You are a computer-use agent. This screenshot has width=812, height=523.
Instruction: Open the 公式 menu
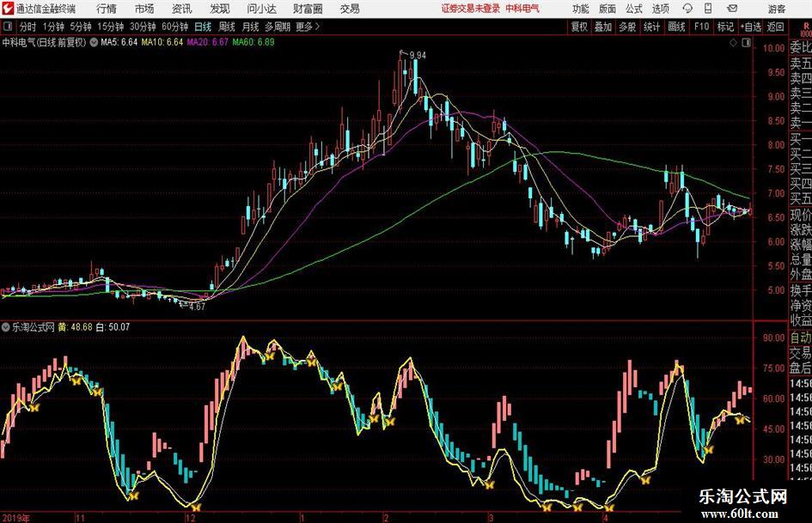(634, 9)
